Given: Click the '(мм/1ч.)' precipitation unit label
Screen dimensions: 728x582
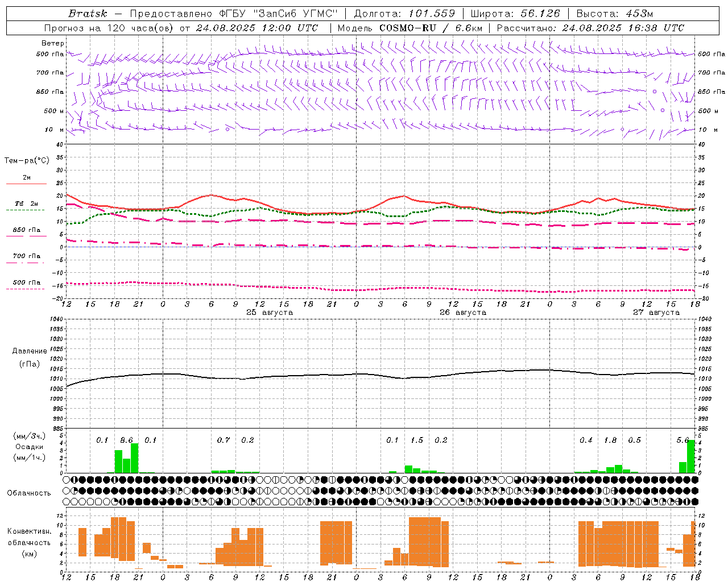Looking at the screenshot, I should pyautogui.click(x=29, y=458).
